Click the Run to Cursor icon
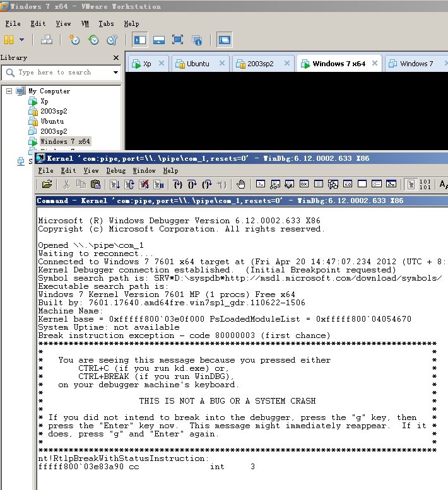 click(221, 184)
